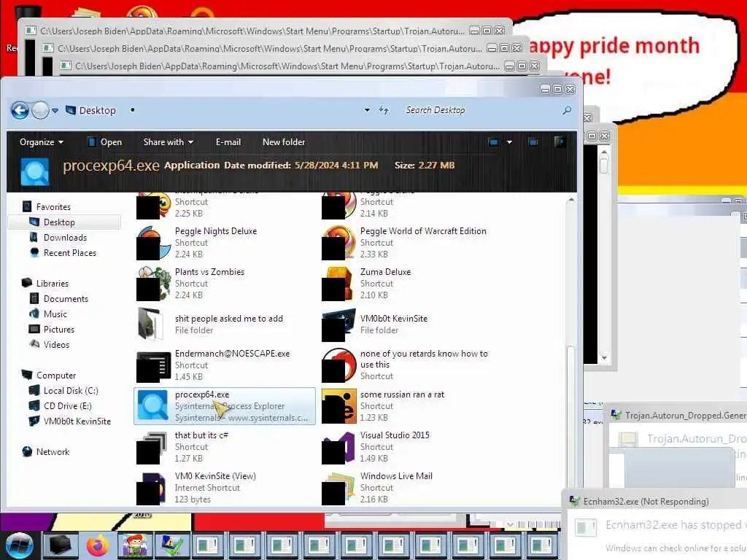Open Recent Places in the navigation pane

63,252
